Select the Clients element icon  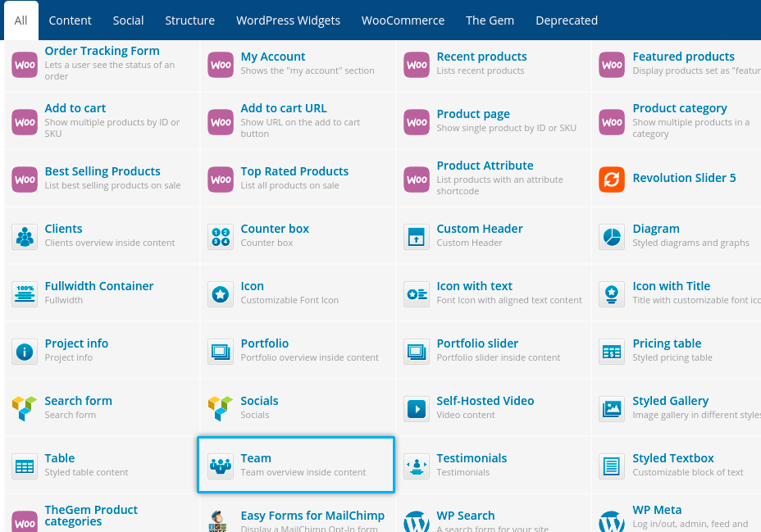pos(25,236)
